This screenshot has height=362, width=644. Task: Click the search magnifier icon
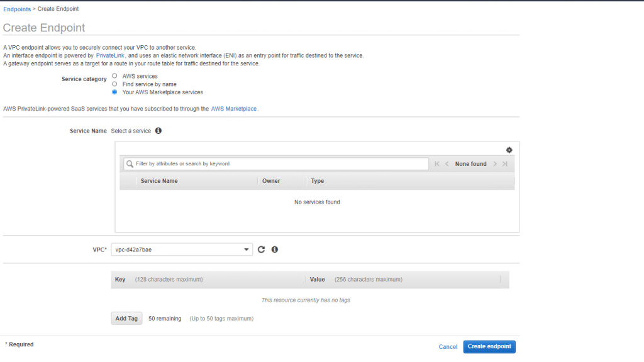point(130,164)
